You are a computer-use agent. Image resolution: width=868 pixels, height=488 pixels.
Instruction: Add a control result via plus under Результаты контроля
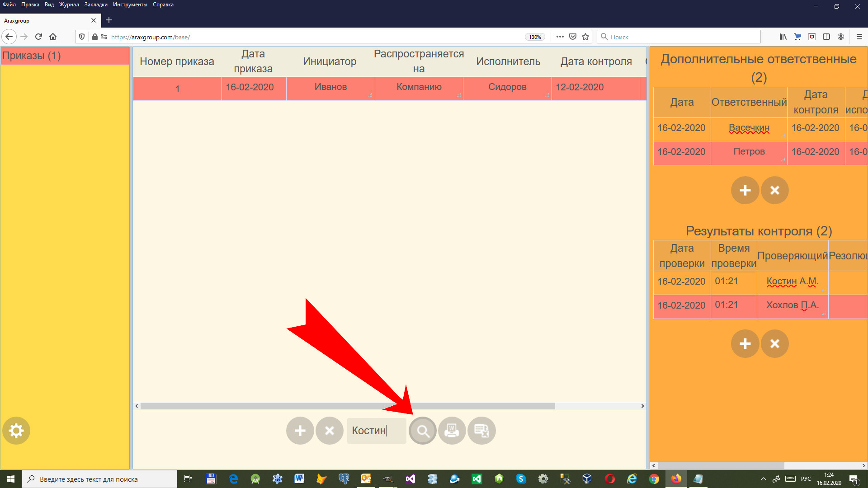pyautogui.click(x=745, y=344)
